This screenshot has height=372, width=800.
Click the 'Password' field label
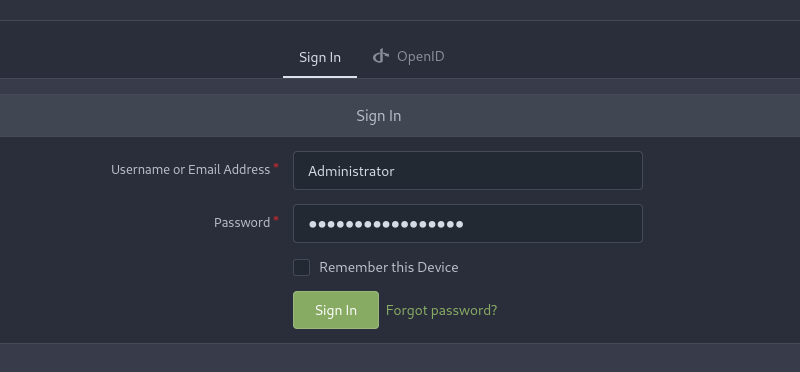242,222
